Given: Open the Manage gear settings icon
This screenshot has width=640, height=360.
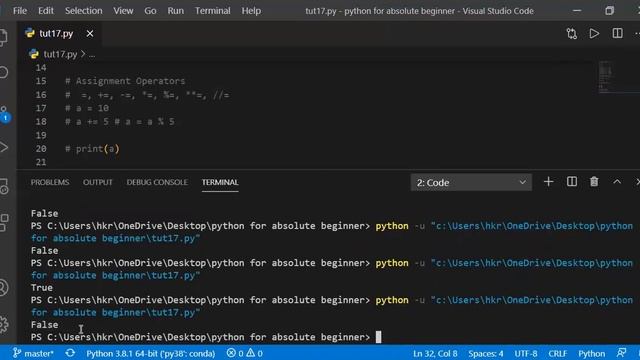Looking at the screenshot, I should point(3,324).
